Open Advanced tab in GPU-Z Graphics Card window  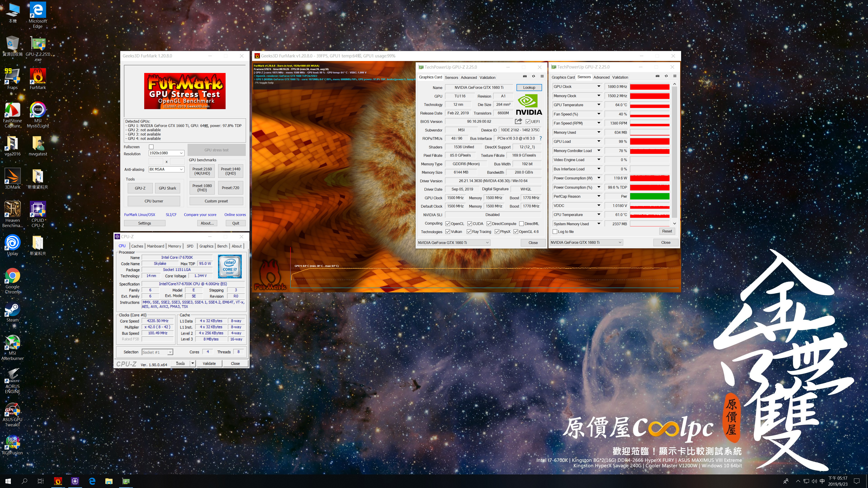pyautogui.click(x=469, y=77)
